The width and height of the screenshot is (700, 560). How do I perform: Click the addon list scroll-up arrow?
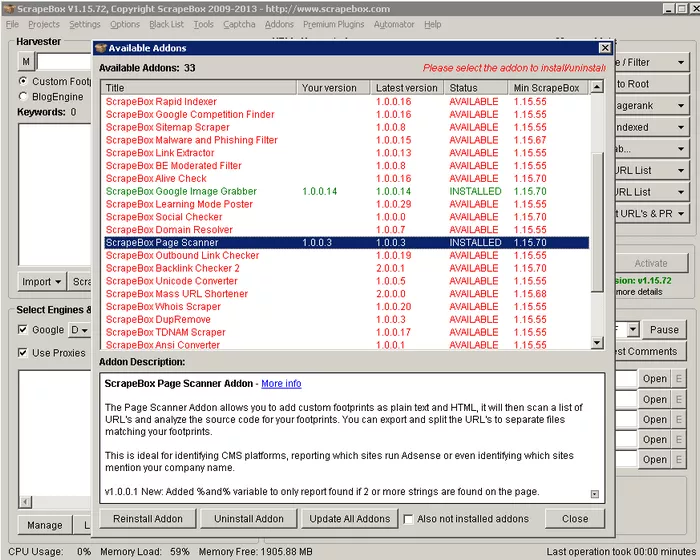click(x=597, y=88)
